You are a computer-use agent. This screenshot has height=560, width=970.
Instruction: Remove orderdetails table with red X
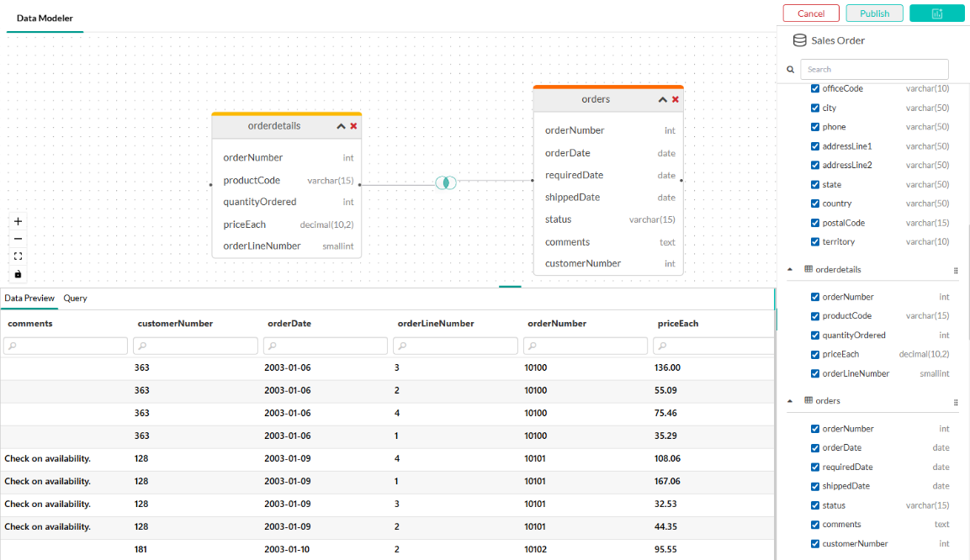354,126
